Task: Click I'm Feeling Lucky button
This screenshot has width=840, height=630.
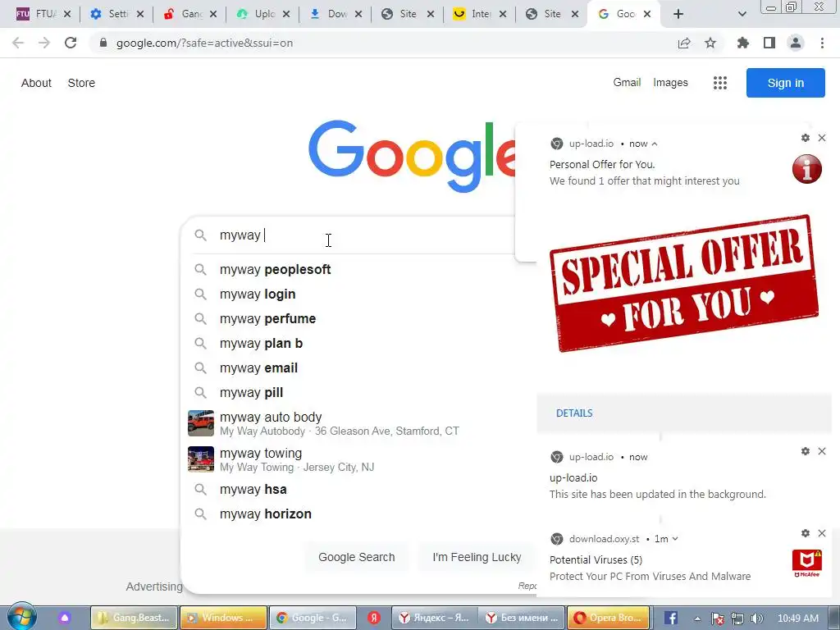Action: click(477, 557)
